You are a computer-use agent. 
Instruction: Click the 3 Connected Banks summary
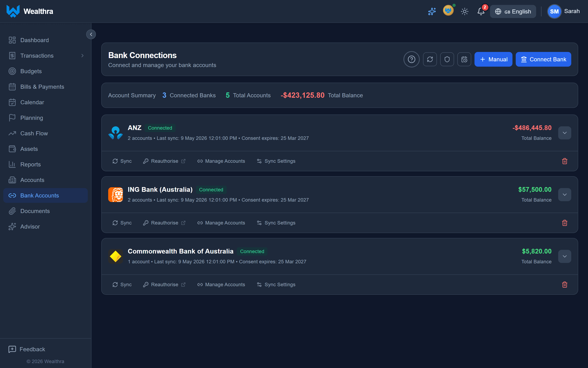click(x=189, y=95)
